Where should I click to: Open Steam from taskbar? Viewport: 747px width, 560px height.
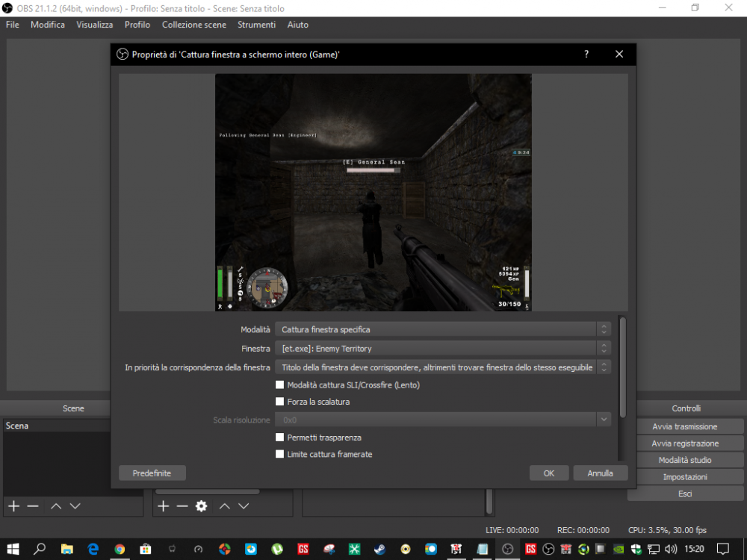[x=379, y=549]
